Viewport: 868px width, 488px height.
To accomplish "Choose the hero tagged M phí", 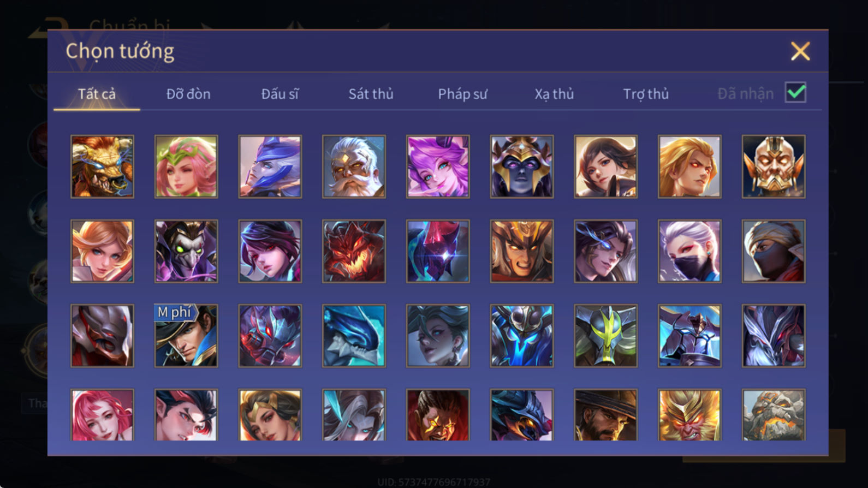I will coord(186,336).
